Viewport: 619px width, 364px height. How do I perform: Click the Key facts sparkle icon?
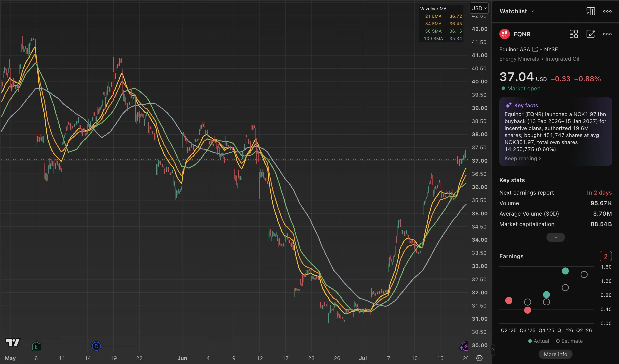pyautogui.click(x=508, y=105)
